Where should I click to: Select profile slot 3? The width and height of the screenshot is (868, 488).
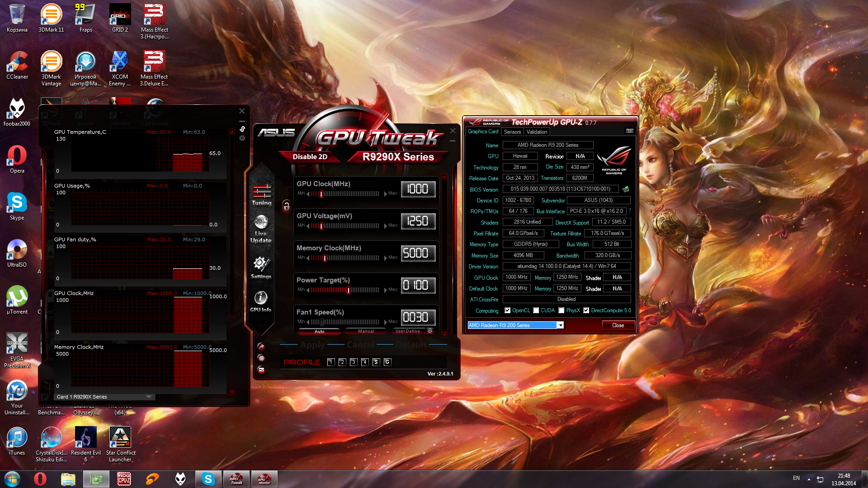coord(354,362)
